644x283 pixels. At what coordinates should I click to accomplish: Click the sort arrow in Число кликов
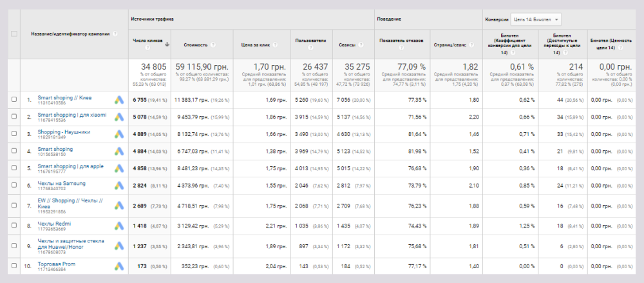[167, 44]
